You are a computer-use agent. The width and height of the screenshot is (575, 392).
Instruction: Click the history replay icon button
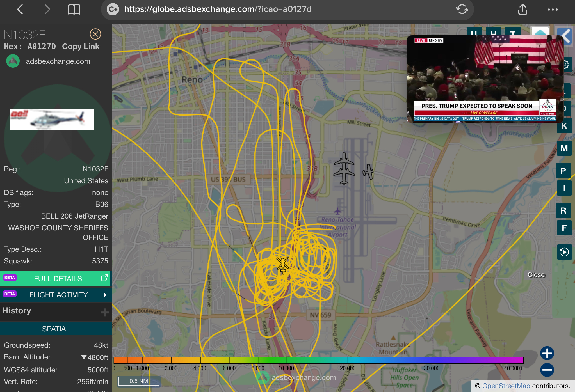point(564,252)
